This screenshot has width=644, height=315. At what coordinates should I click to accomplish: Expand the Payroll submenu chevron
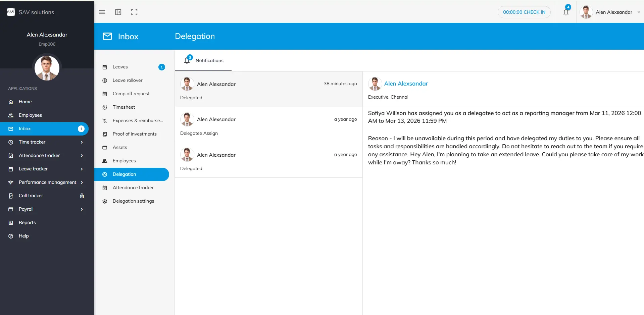coord(82,209)
